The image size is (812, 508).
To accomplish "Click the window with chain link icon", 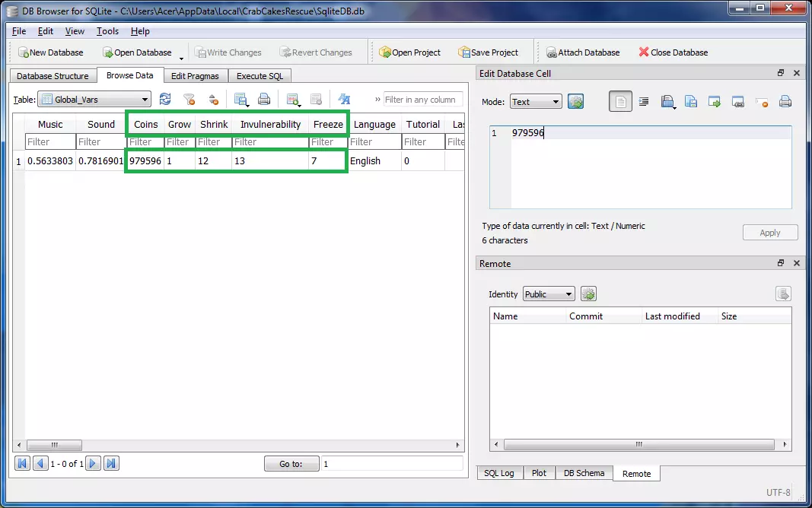I will [x=738, y=101].
